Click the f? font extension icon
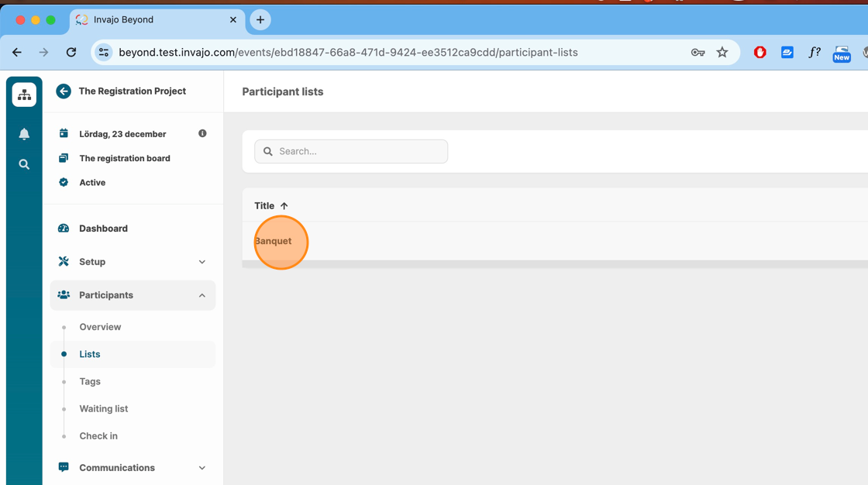 (814, 52)
